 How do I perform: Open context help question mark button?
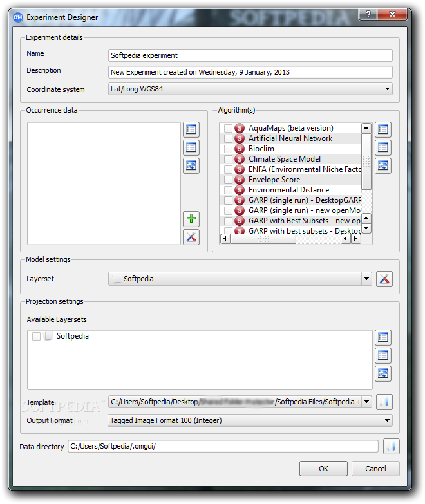(368, 14)
